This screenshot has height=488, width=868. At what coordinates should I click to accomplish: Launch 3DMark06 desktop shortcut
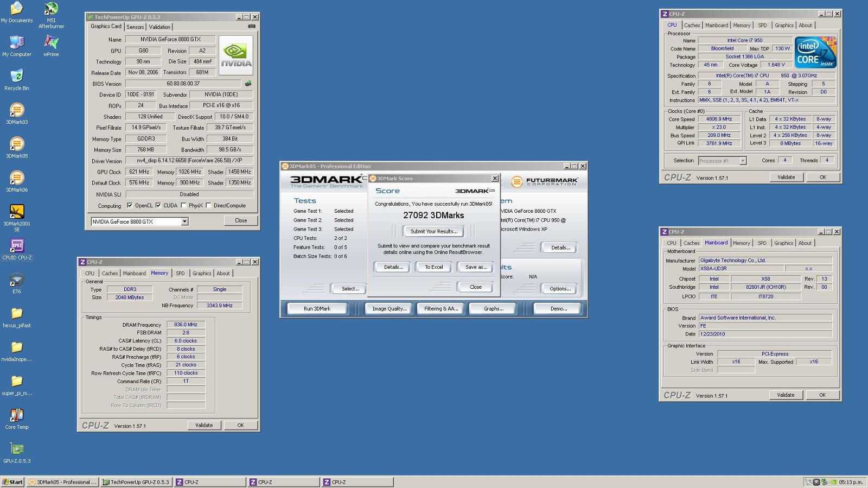tap(16, 182)
